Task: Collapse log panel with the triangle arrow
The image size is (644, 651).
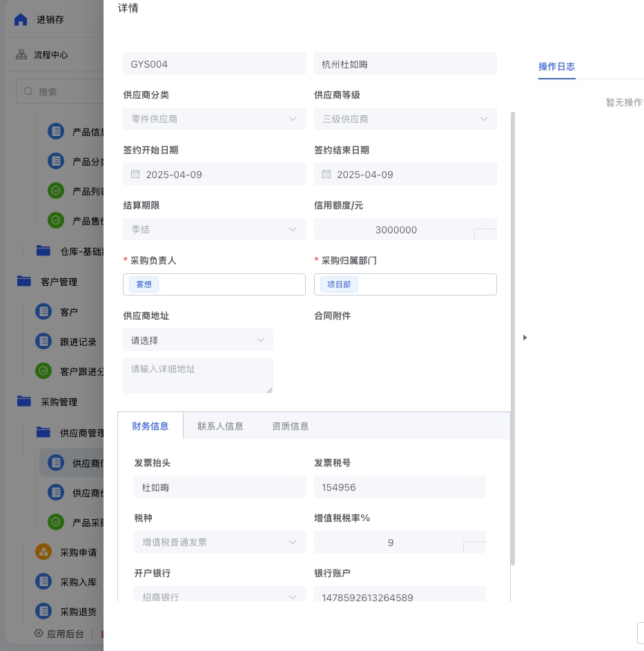Action: pos(525,338)
